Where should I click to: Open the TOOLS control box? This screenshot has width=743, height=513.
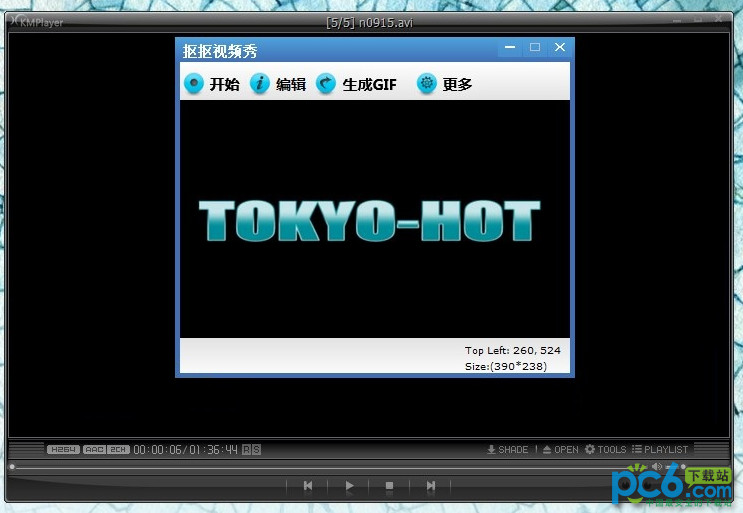606,449
